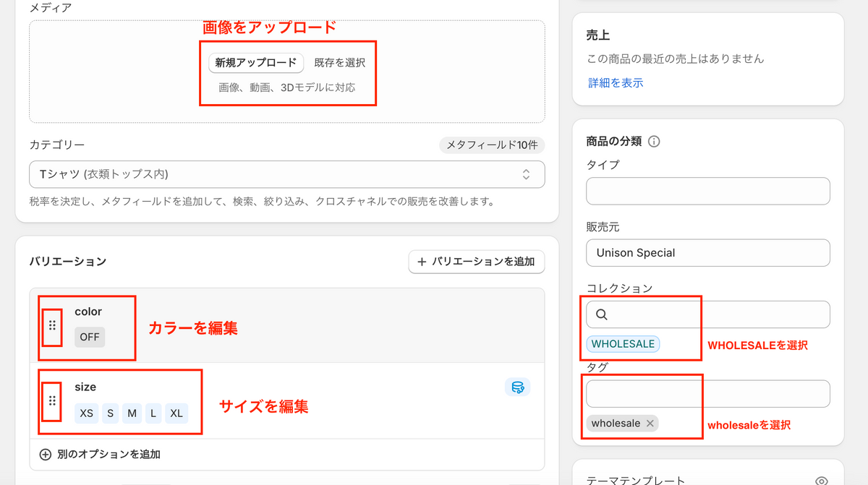868x485 pixels.
Task: Click バリエーションを追加 button
Action: click(x=477, y=262)
